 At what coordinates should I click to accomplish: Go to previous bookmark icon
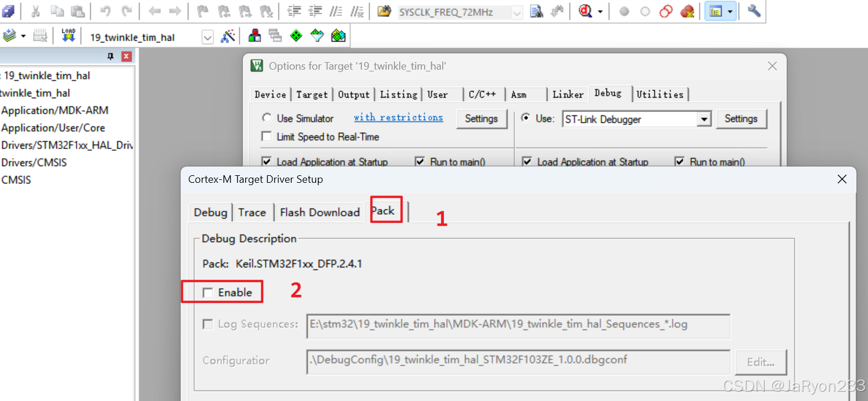[x=224, y=11]
